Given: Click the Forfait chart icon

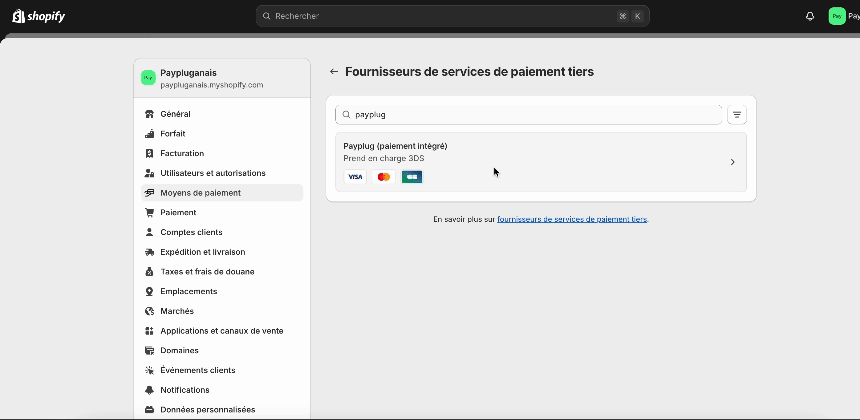Looking at the screenshot, I should (x=149, y=134).
